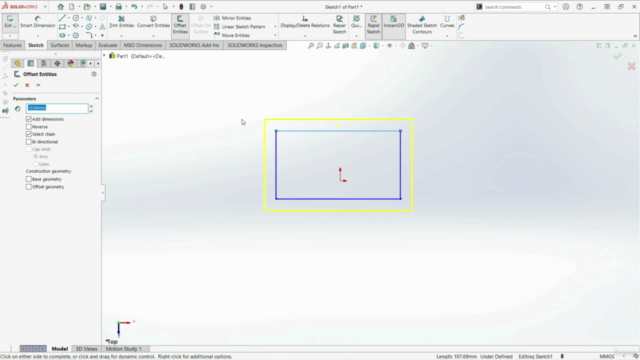Open the Appearances tab in the manager panel

pos(71,63)
